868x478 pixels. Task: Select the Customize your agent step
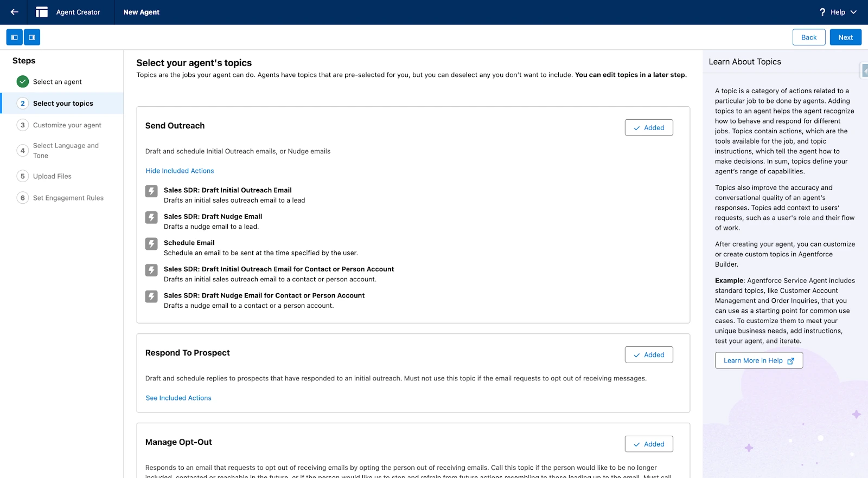[67, 125]
